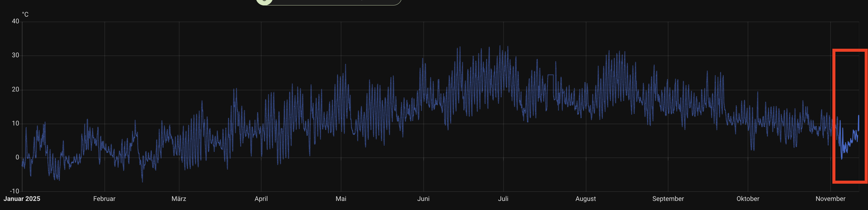This screenshot has height=210, width=868.
Task: Click the November month label
Action: 830,199
